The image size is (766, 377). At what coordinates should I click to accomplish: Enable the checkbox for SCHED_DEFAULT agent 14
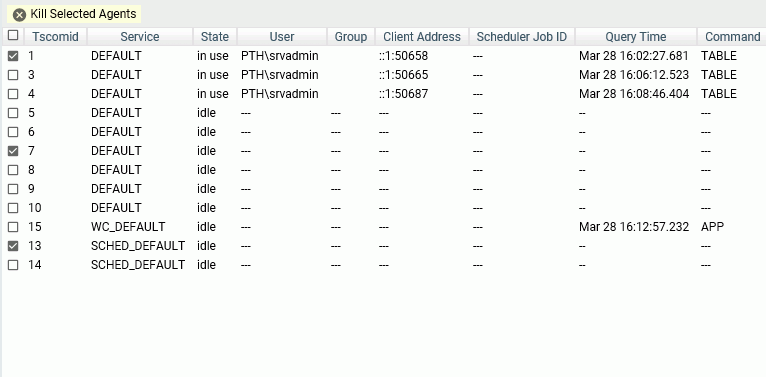point(13,265)
